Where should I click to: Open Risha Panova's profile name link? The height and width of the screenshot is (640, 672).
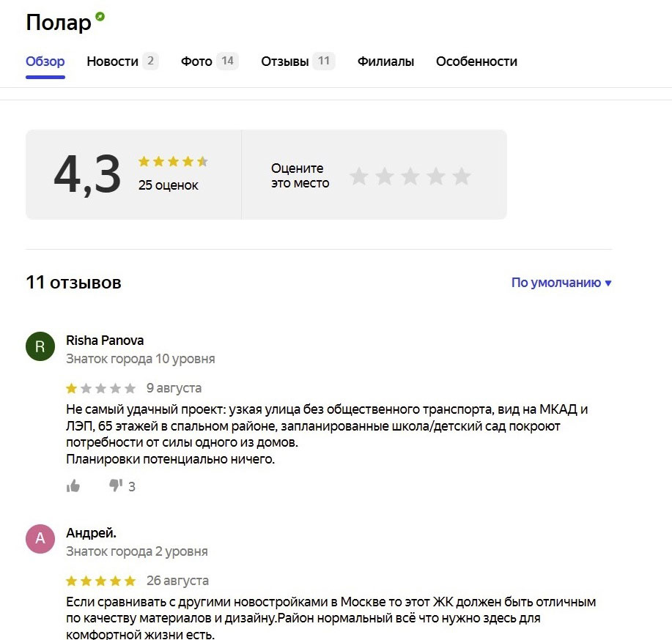coord(105,340)
